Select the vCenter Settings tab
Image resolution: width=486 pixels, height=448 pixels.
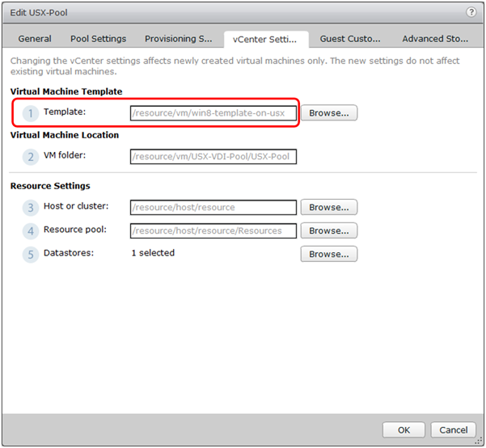tap(264, 39)
